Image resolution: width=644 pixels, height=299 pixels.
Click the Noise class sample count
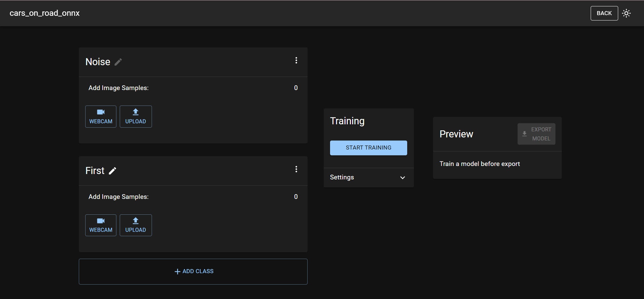pyautogui.click(x=296, y=88)
